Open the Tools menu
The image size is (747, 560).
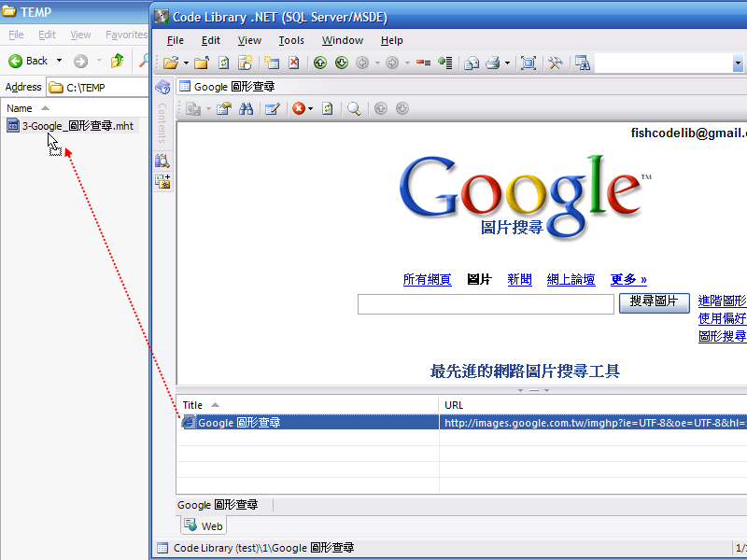(291, 40)
